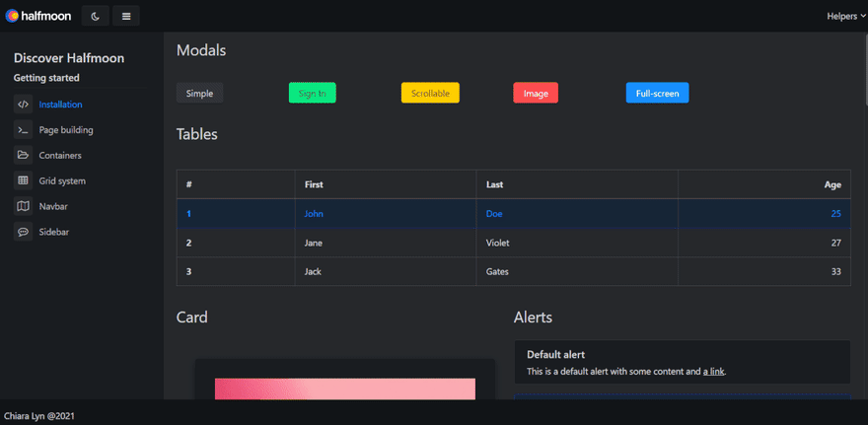Open the Installation sidebar link
This screenshot has width=868, height=425.
(60, 105)
